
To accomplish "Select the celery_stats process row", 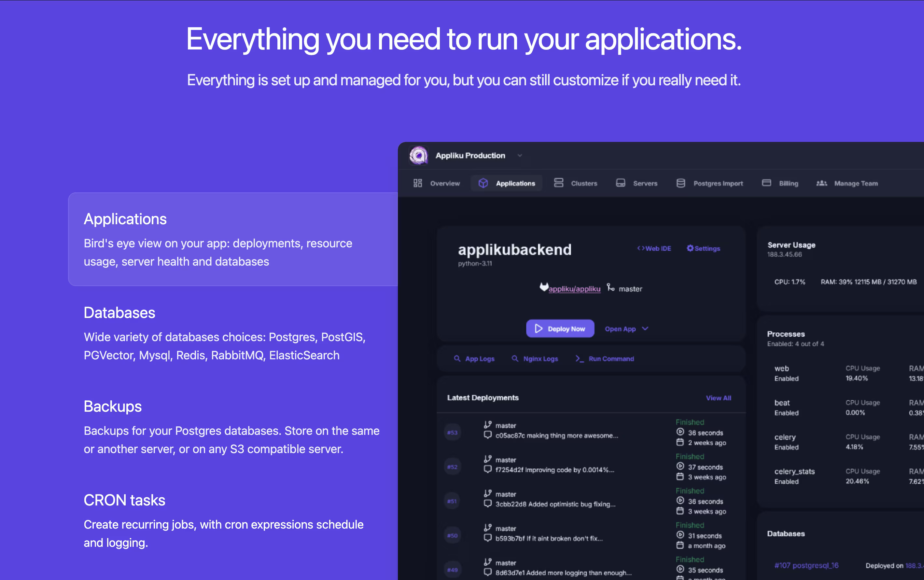I will coord(849,476).
